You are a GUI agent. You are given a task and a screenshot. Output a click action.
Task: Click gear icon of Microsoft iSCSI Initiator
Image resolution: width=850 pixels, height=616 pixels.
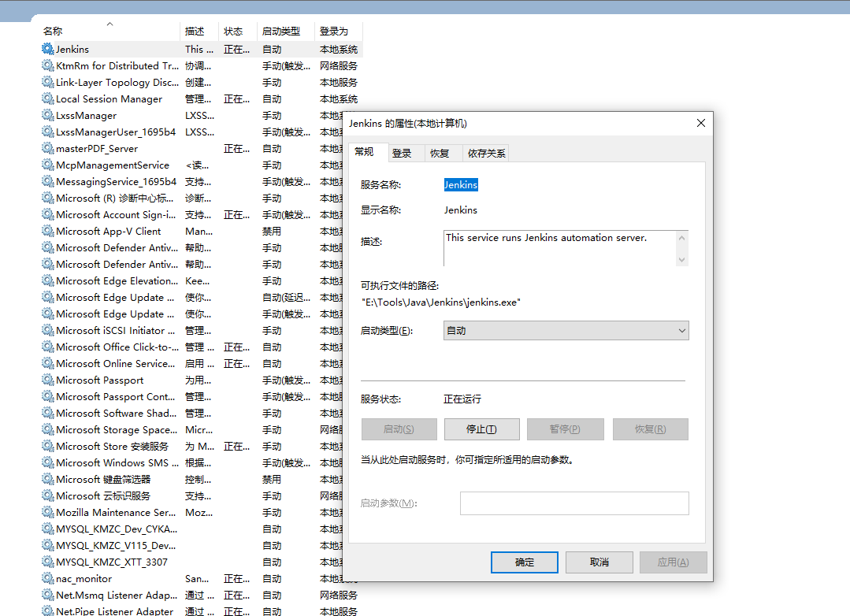48,330
